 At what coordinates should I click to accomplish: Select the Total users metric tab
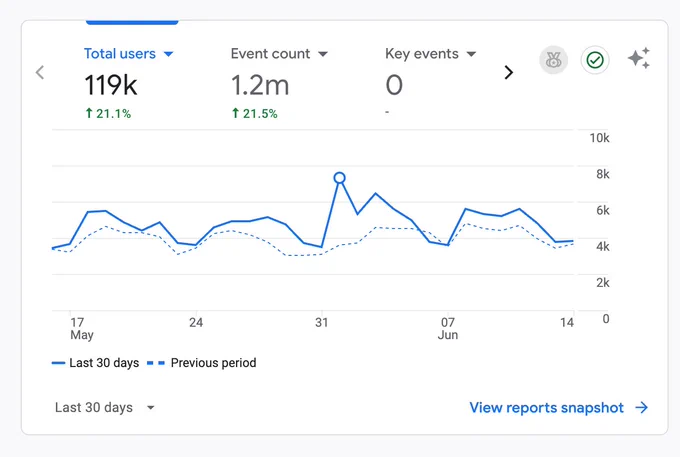pos(120,54)
